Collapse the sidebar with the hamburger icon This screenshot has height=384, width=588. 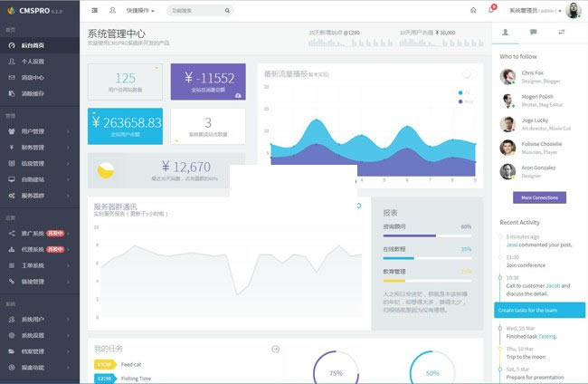94,11
